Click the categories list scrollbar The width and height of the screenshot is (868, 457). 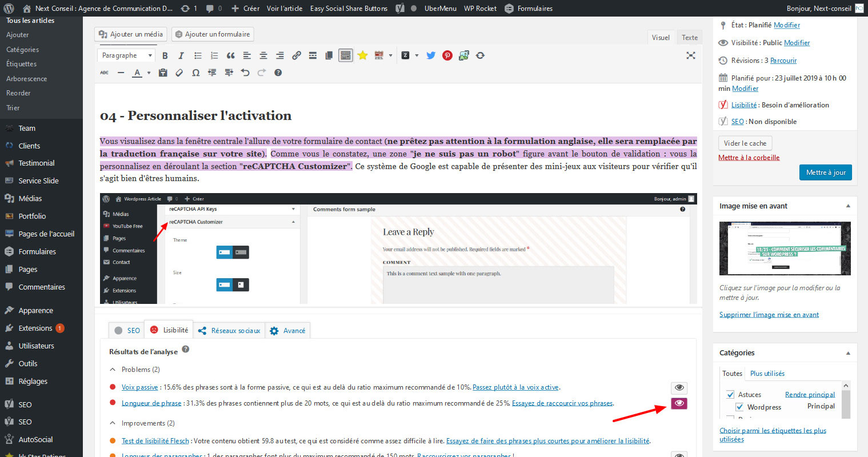click(x=846, y=400)
